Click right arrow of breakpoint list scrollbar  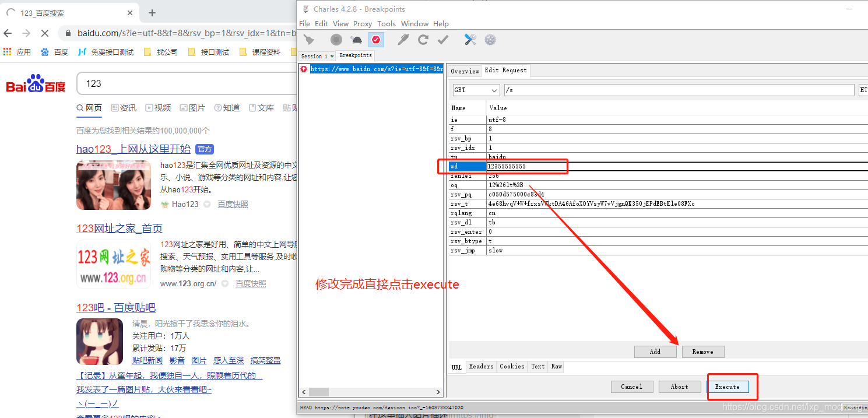[439, 392]
